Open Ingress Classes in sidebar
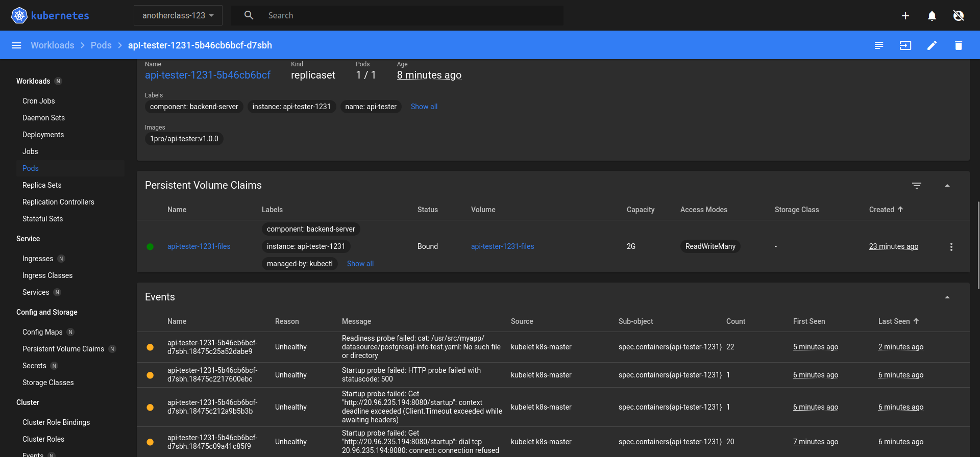This screenshot has width=980, height=457. 47,275
